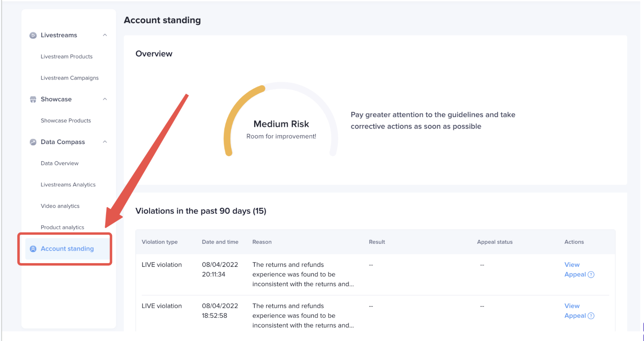
Task: Open Video analytics page
Action: 60,206
